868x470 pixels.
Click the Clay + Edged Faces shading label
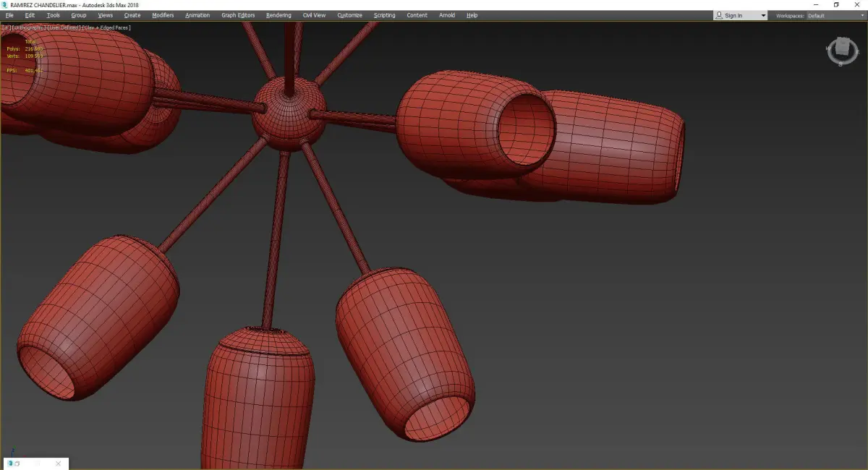click(106, 27)
